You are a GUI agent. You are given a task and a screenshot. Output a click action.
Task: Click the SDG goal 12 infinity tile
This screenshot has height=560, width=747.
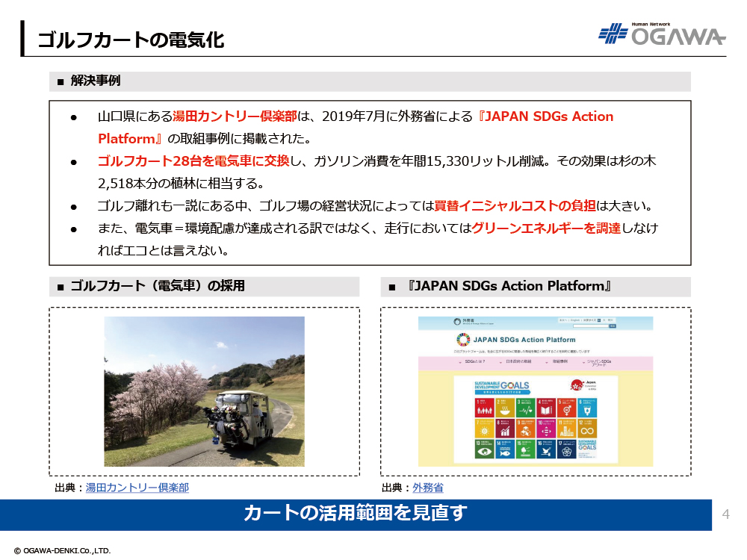click(587, 428)
